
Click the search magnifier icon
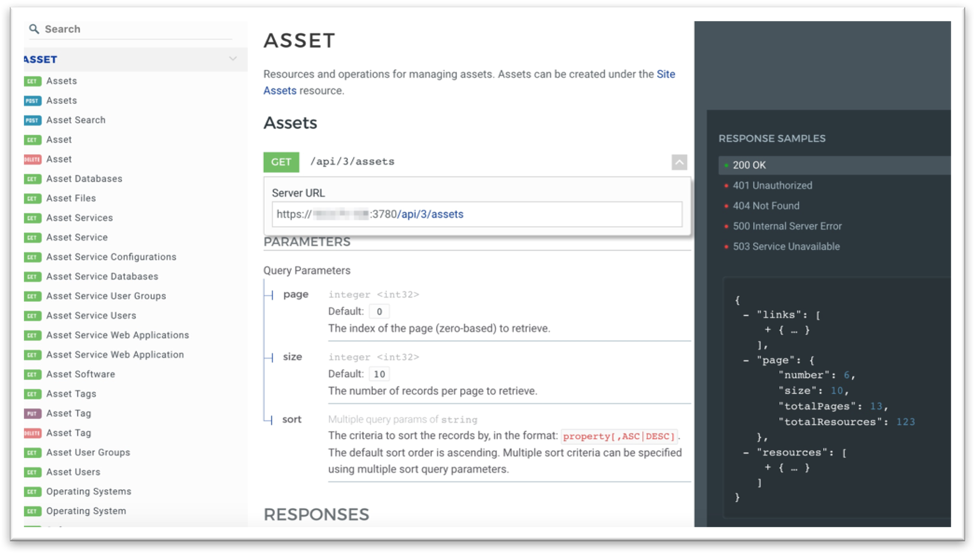[34, 30]
